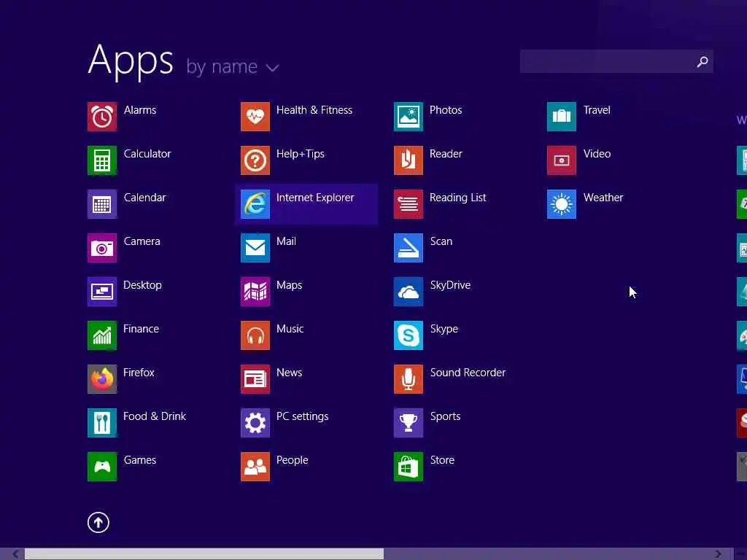Open the Reading List icon
Image resolution: width=747 pixels, height=560 pixels.
[x=409, y=204]
